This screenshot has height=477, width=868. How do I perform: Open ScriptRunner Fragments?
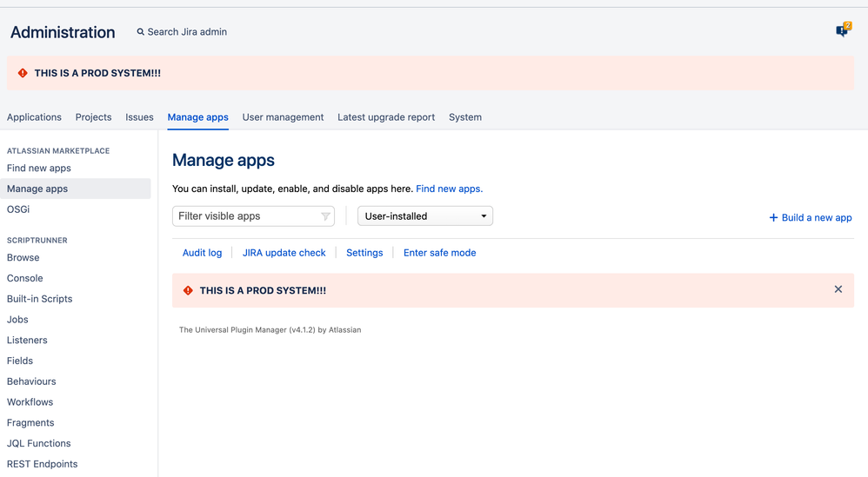tap(30, 423)
